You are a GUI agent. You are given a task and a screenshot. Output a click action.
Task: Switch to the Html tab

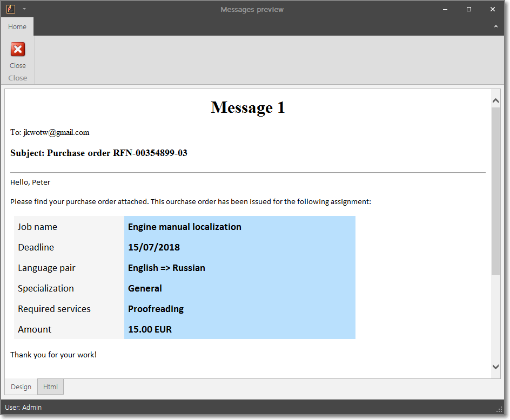[50, 387]
